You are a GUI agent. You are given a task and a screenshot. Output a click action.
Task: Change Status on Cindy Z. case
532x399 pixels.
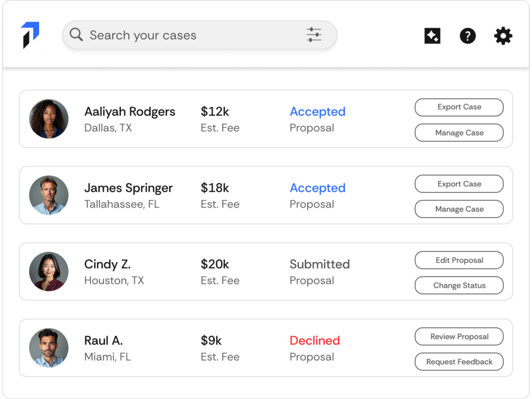[x=459, y=285]
